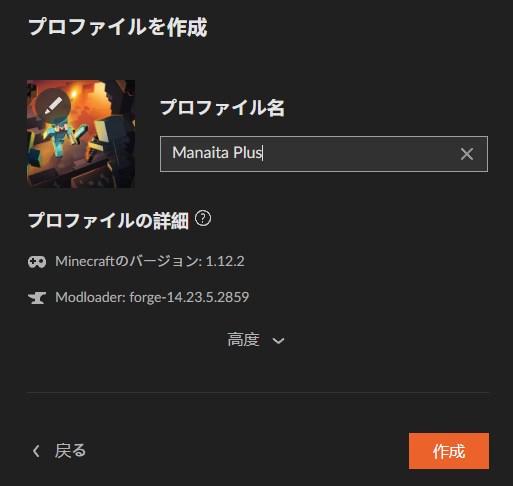
Task: Focus the Manaita Plus profile name field
Action: [x=324, y=154]
